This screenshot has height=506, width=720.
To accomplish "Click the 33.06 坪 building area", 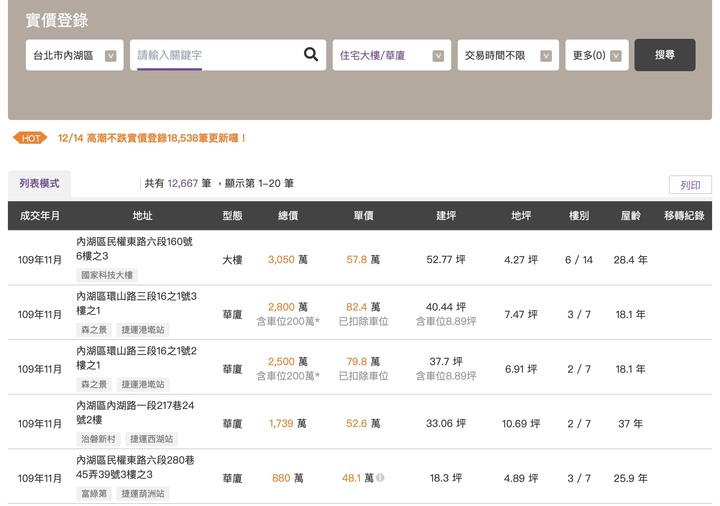I will (446, 424).
